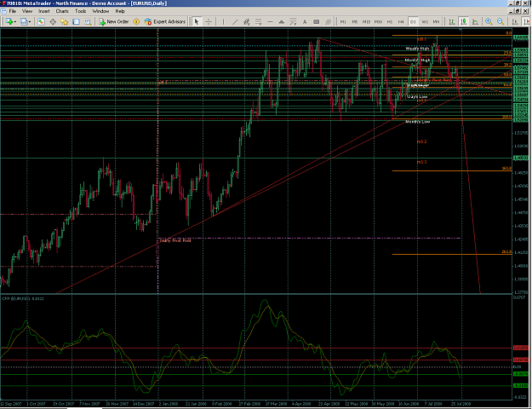Select the diagonal trendline tool
This screenshot has height=409, width=532.
point(235,22)
